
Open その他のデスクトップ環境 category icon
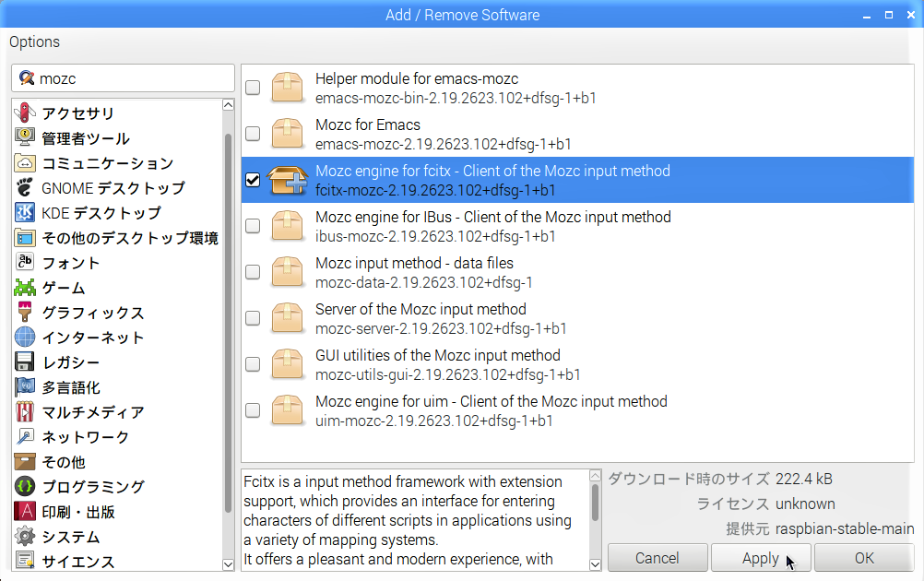tap(25, 237)
